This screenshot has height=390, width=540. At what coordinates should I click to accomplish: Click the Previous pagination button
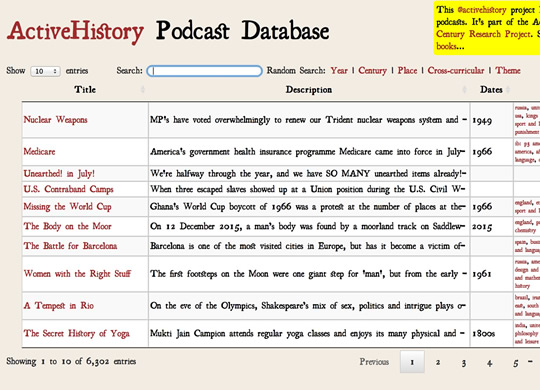[x=374, y=362]
